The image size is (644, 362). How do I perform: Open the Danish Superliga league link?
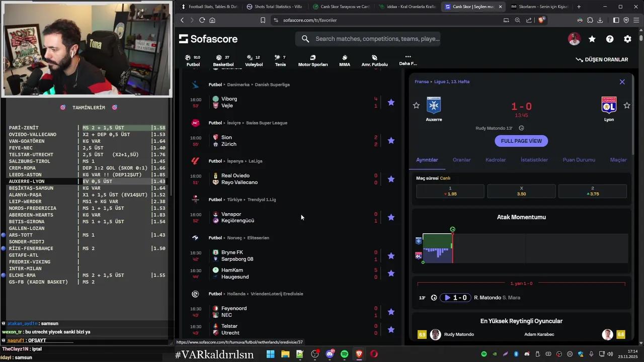tap(272, 84)
